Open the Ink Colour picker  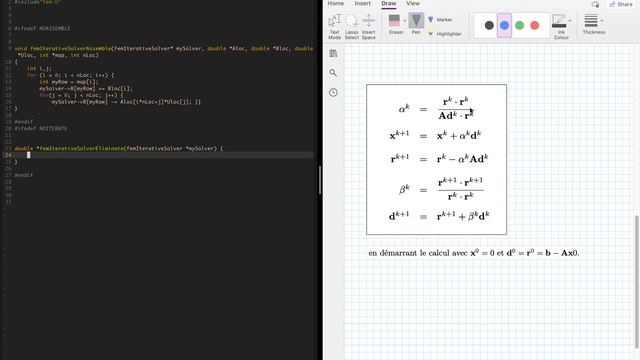(561, 27)
